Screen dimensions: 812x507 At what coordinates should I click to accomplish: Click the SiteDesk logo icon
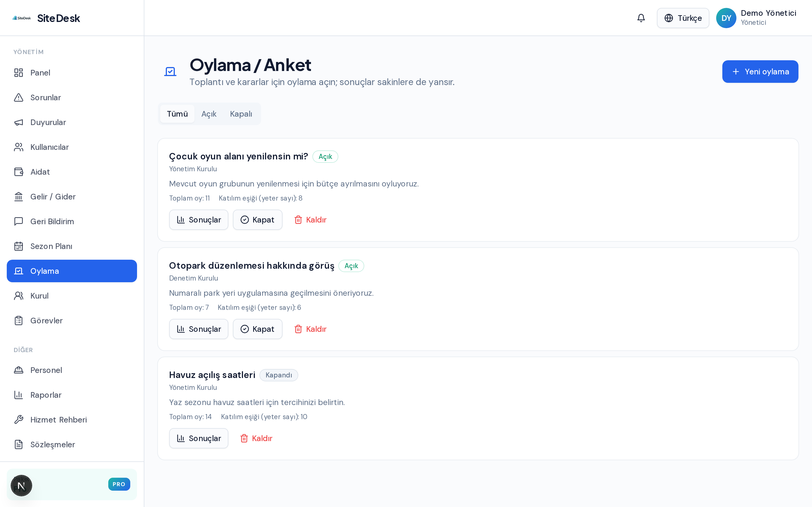click(x=22, y=18)
